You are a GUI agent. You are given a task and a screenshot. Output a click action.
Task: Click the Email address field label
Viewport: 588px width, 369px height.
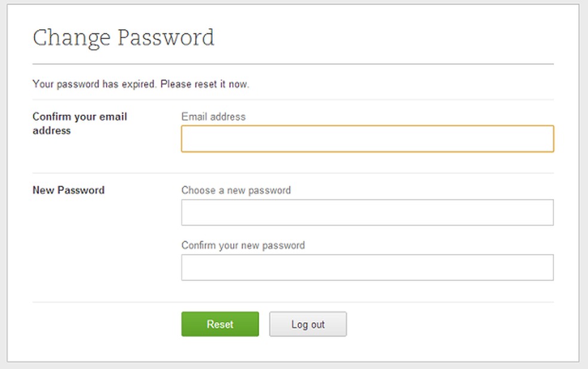pos(213,117)
